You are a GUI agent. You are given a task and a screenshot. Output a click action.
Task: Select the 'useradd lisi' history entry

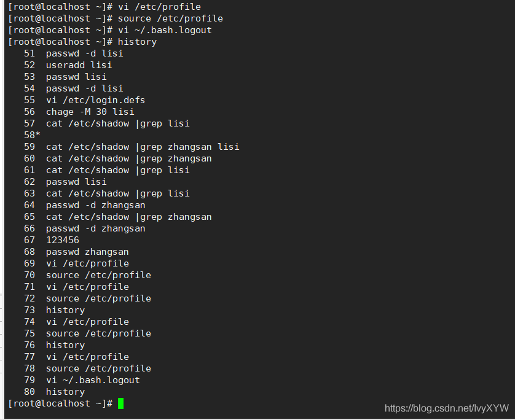68,65
